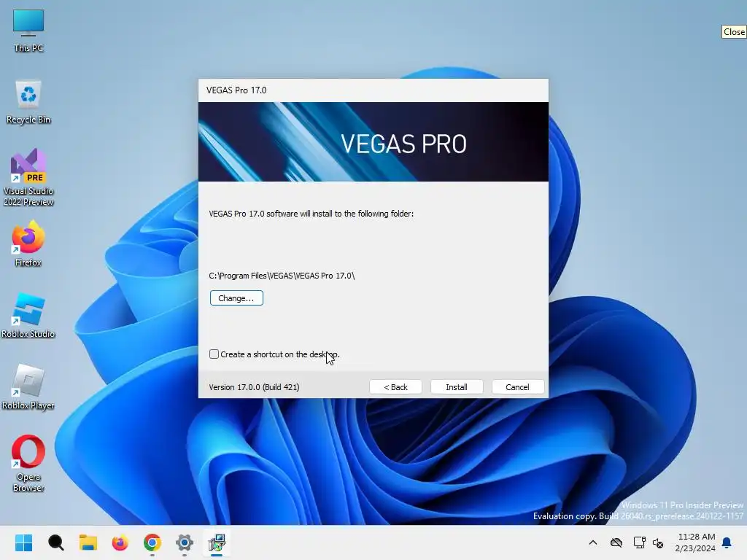Enable Create a shortcut on the desktop
Screen dimensions: 747x560
point(214,354)
